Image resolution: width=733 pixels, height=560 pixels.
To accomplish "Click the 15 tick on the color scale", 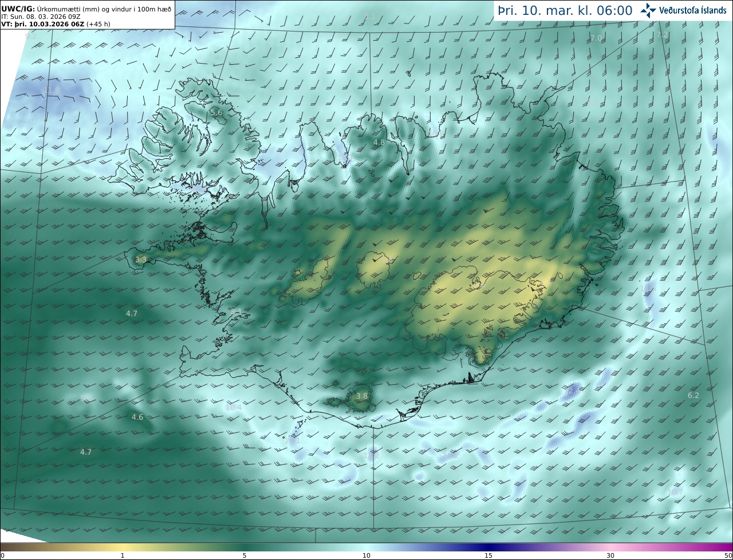I will (x=488, y=555).
